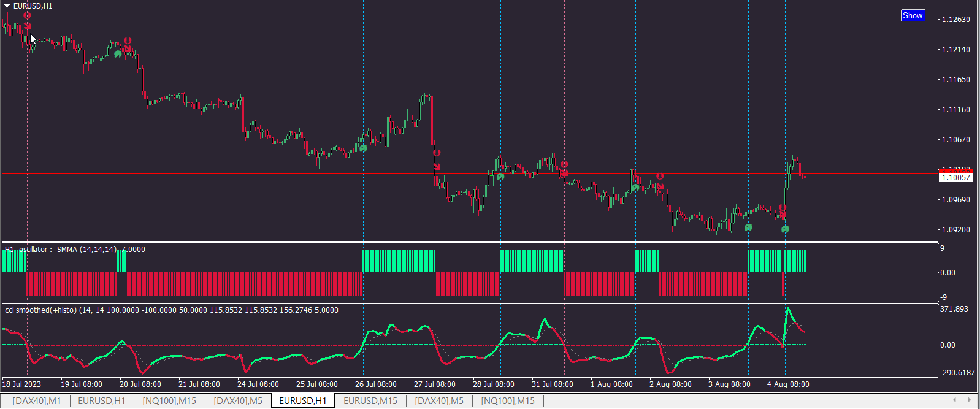Select the cci smoothed(+histo) indicator label

172,310
